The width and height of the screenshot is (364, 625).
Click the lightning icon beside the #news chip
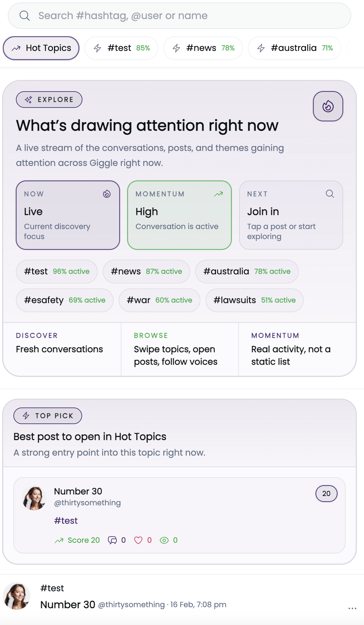176,48
